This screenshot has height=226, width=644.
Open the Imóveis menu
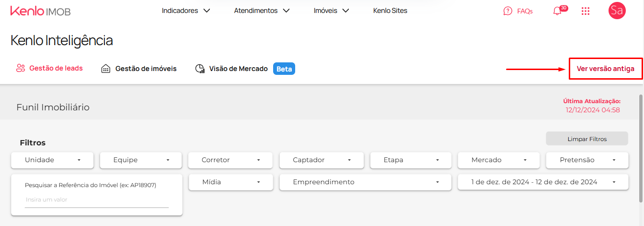coord(331,11)
